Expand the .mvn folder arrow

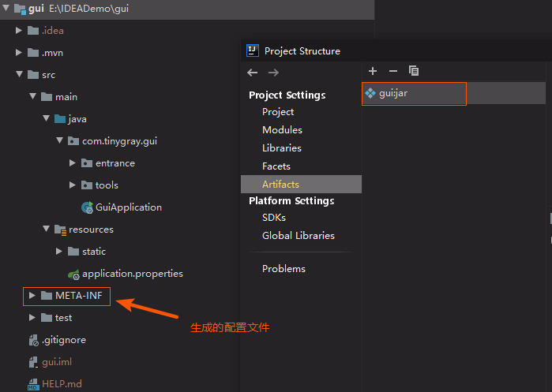pyautogui.click(x=19, y=53)
